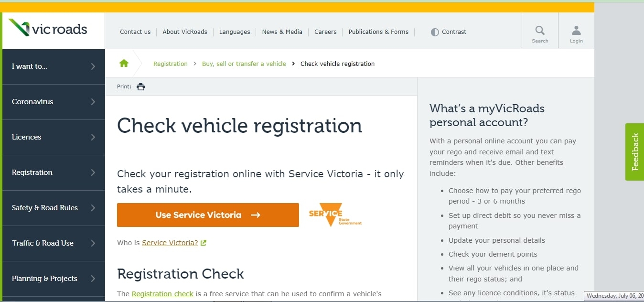Open the green Feedback side tab

pos(634,152)
